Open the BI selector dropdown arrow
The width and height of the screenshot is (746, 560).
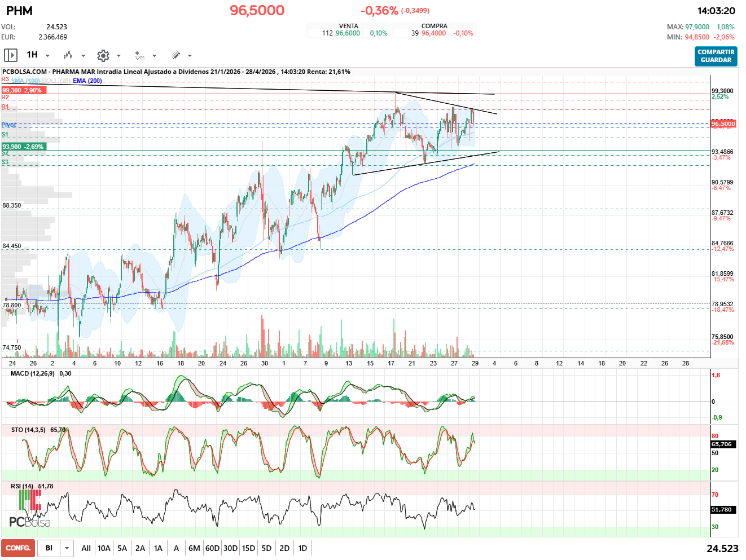pyautogui.click(x=67, y=548)
